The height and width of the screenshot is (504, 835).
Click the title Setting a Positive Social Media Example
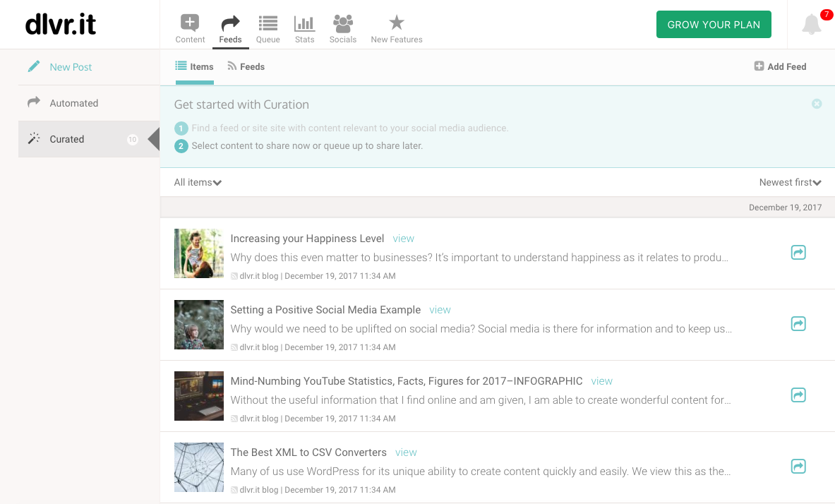[325, 310]
